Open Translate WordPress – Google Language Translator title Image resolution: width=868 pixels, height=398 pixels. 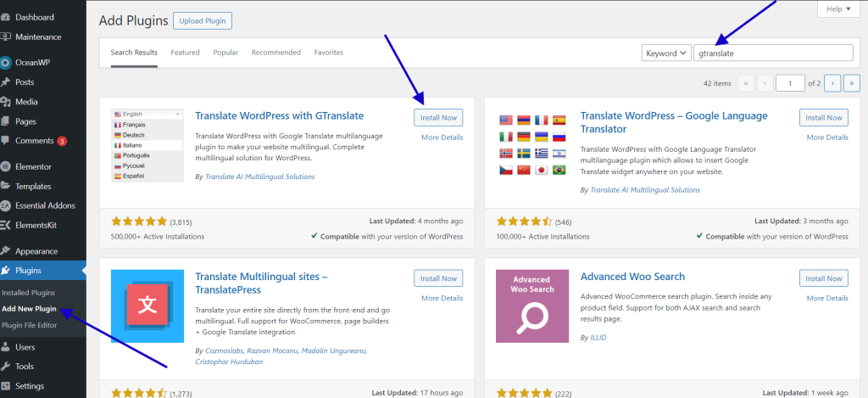click(x=674, y=122)
